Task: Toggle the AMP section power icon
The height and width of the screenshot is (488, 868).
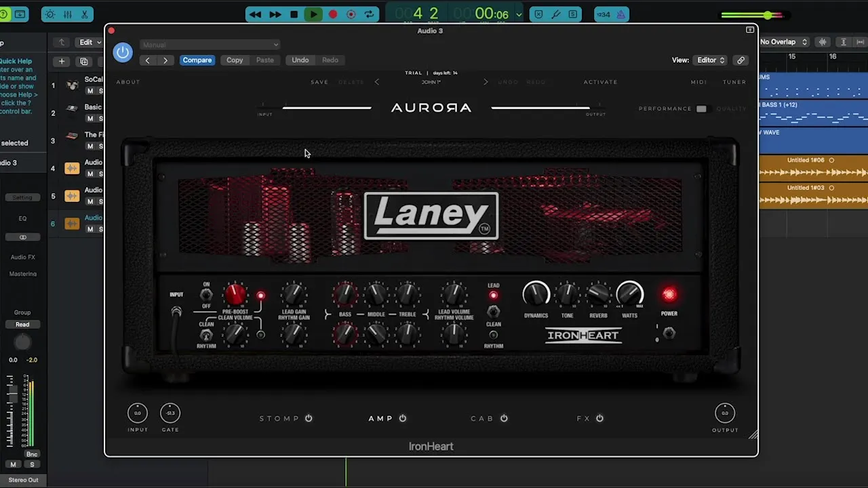Action: [x=403, y=418]
